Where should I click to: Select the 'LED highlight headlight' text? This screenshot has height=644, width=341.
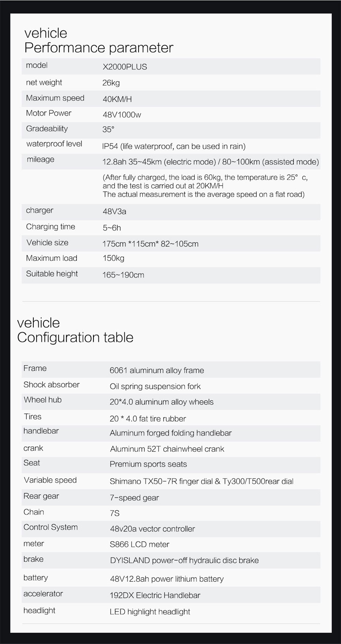tap(150, 612)
